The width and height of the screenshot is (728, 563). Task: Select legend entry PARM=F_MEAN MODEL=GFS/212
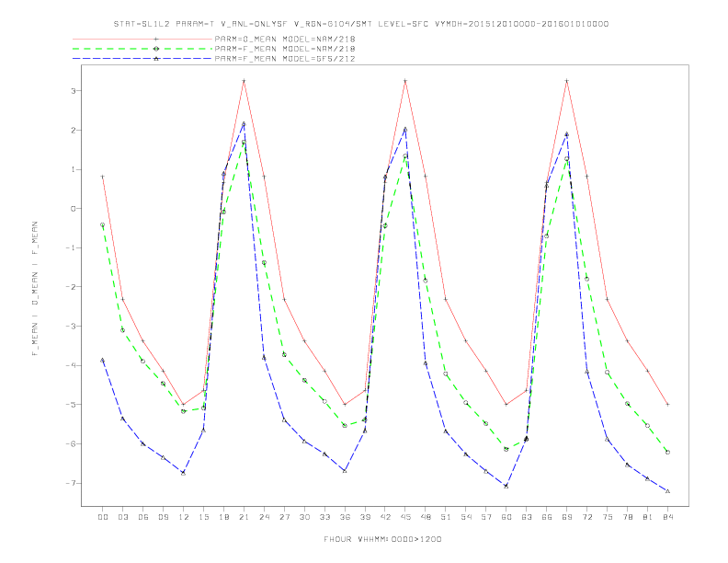pyautogui.click(x=285, y=59)
